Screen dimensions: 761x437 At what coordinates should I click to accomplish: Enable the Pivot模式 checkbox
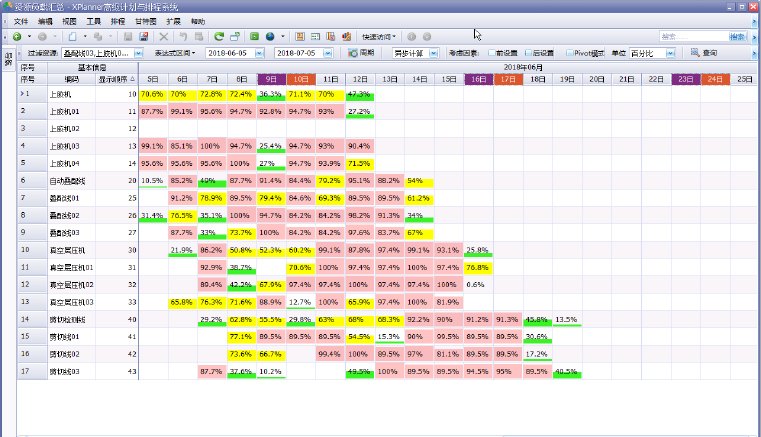point(569,53)
